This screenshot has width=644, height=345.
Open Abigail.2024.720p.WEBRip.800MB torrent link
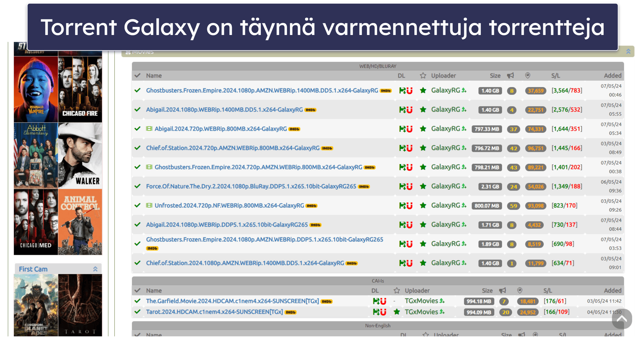221,129
